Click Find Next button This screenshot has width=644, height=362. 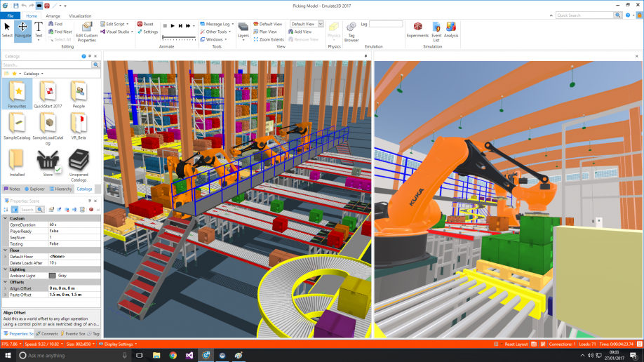coord(60,32)
